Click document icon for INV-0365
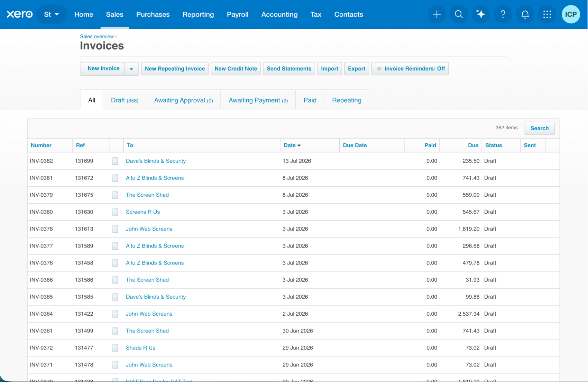588x382 pixels. [115, 297]
